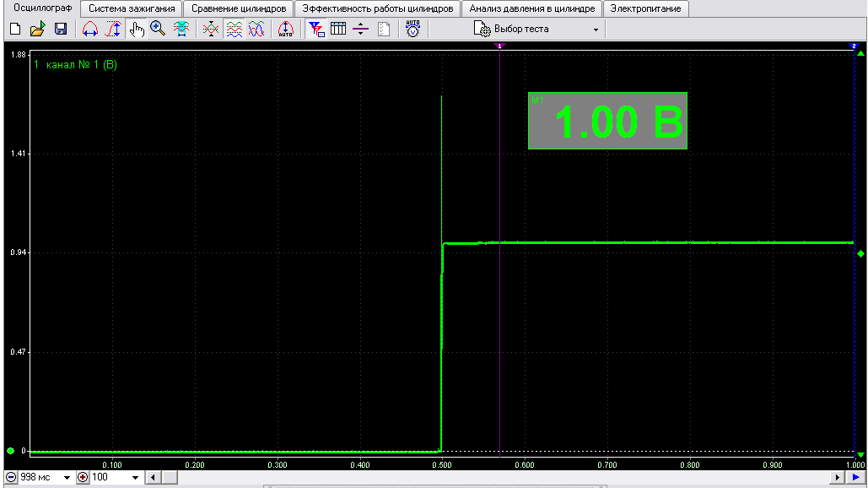Create a new file with blank page icon
The image size is (868, 488).
[15, 29]
